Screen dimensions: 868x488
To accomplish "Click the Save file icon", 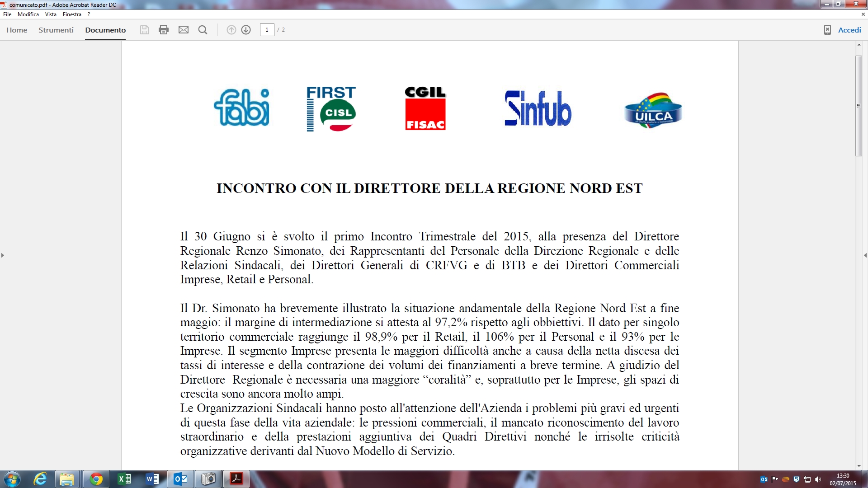I will click(145, 30).
